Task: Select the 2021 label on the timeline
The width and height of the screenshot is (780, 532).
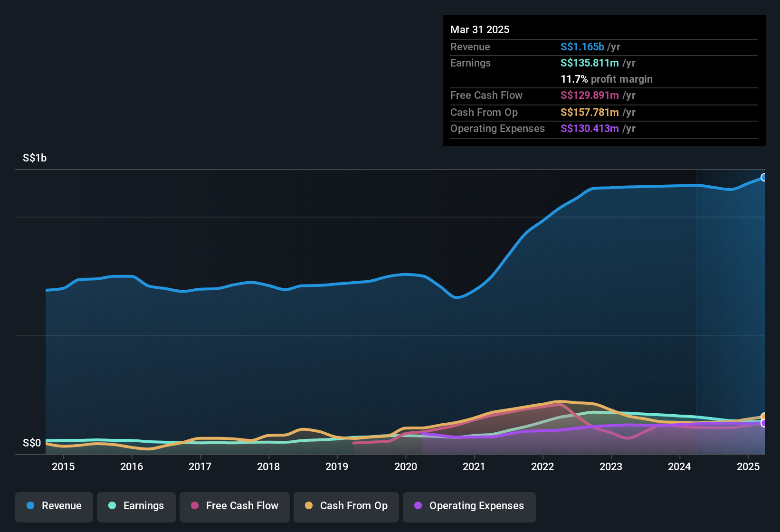Action: pos(474,467)
